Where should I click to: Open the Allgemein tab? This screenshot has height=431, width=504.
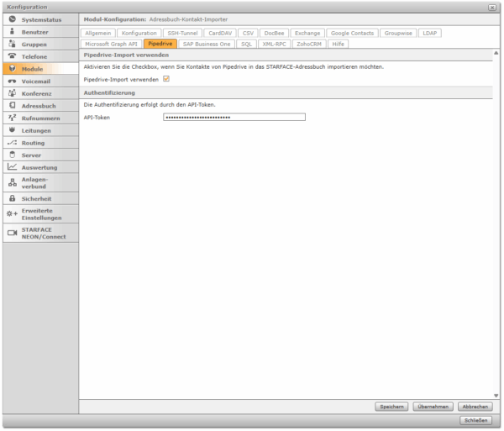tap(98, 33)
